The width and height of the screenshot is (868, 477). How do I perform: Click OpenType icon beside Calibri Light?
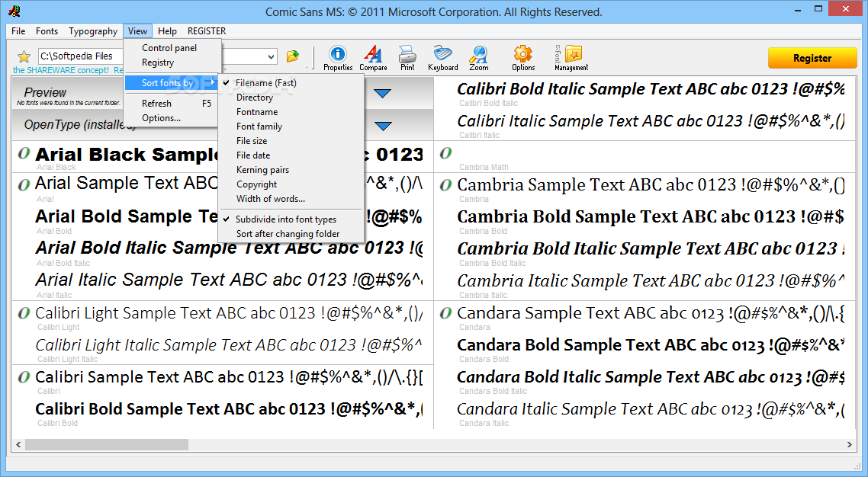(x=23, y=313)
